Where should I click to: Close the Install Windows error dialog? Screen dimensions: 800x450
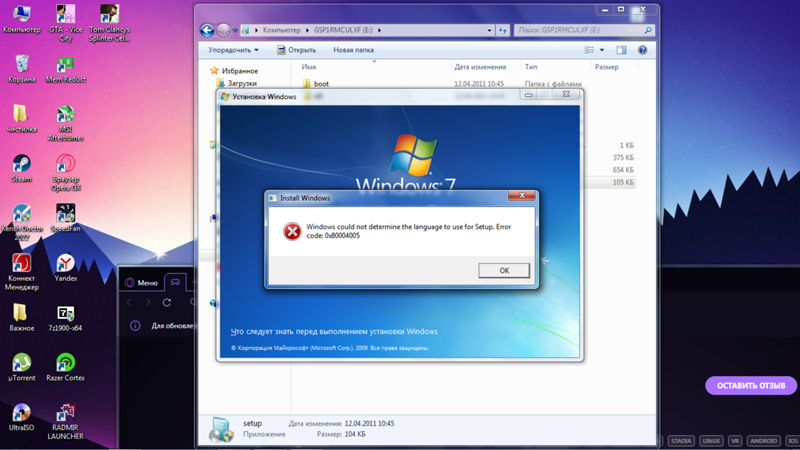tap(522, 195)
